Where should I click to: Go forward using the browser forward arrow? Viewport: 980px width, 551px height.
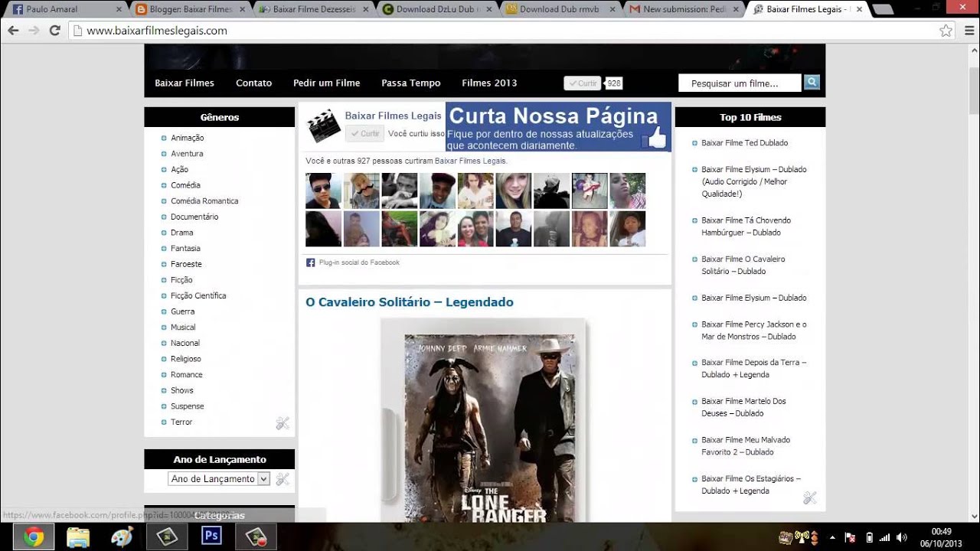34,31
